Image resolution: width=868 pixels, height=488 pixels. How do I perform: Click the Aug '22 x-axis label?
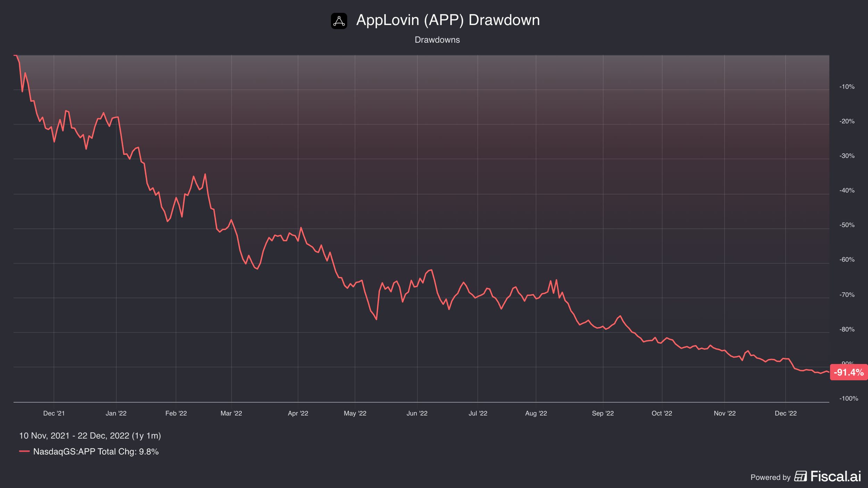click(536, 413)
